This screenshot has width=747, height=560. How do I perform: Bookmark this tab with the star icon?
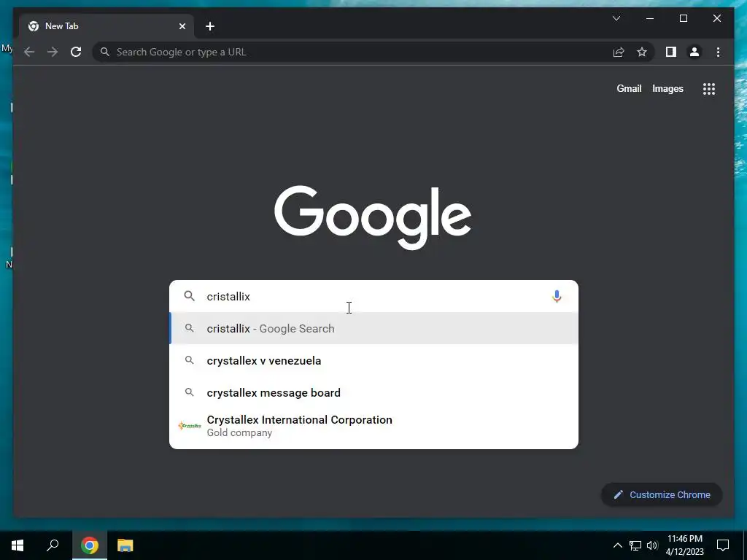click(x=642, y=52)
